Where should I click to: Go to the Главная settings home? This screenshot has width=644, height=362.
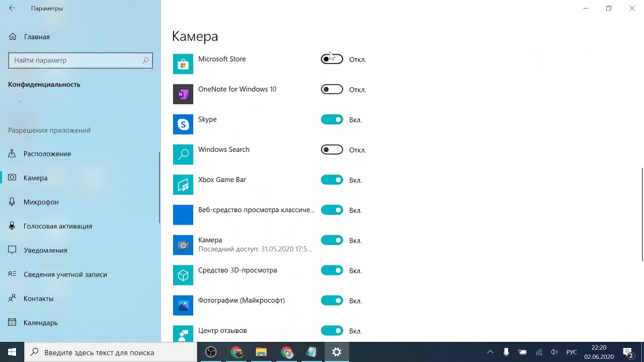tap(79, 37)
